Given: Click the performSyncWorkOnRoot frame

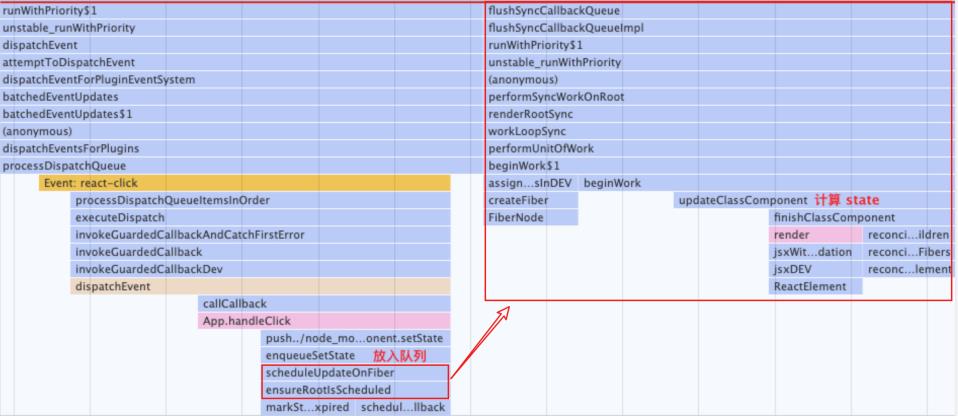Looking at the screenshot, I should [x=718, y=97].
